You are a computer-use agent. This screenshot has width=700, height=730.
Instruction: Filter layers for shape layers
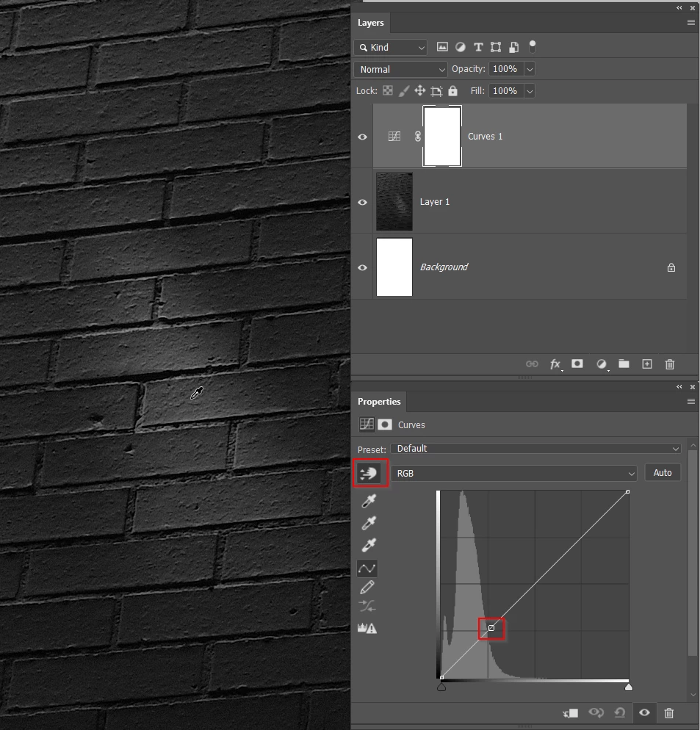[496, 46]
